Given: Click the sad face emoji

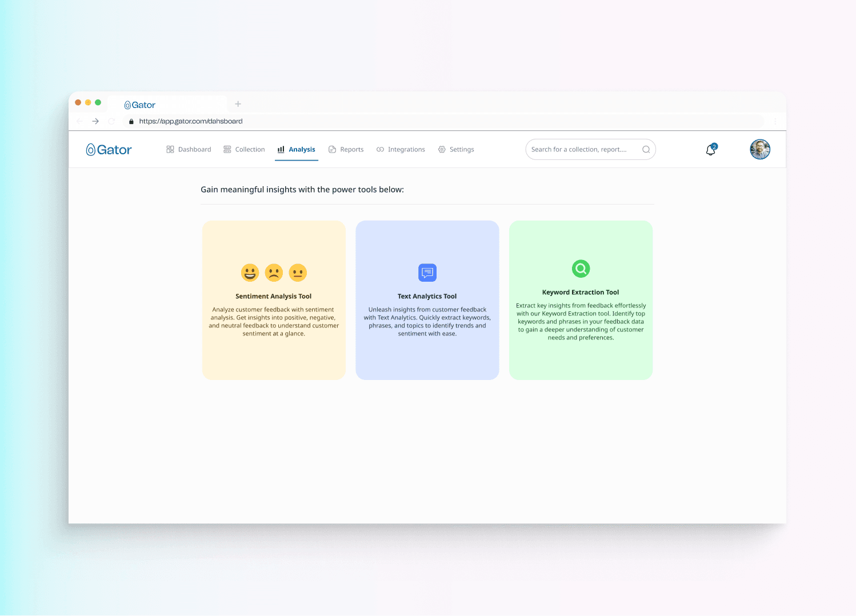Looking at the screenshot, I should tap(274, 273).
